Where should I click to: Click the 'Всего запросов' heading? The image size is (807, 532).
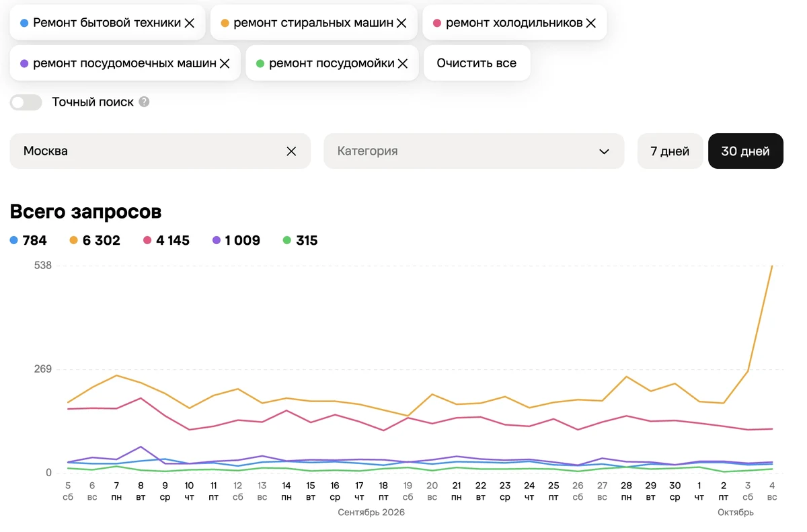[85, 212]
